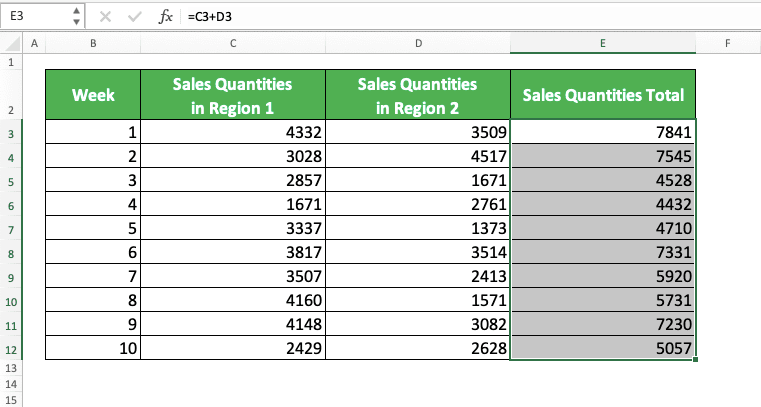Click cell containing 3509

pos(418,131)
